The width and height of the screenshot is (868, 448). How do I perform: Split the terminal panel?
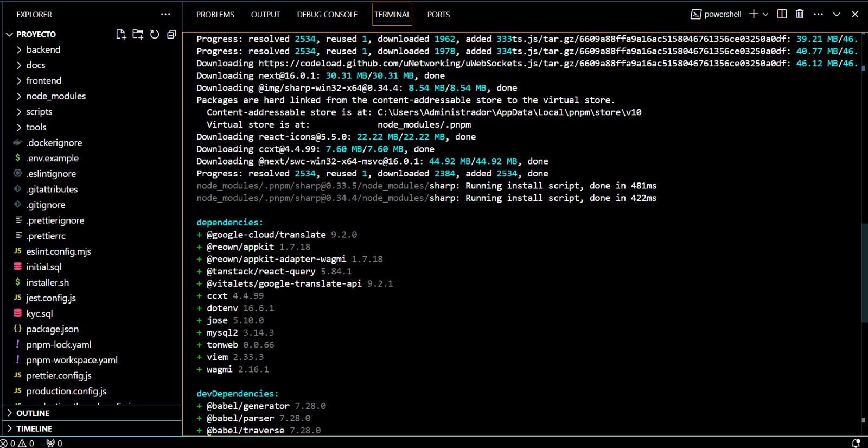click(782, 14)
